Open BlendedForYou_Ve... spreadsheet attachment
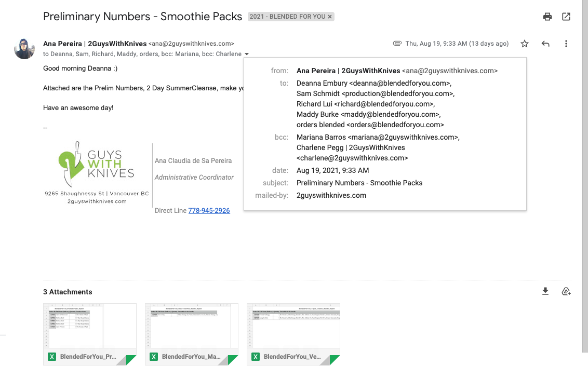Image resolution: width=588 pixels, height=379 pixels. [293, 334]
